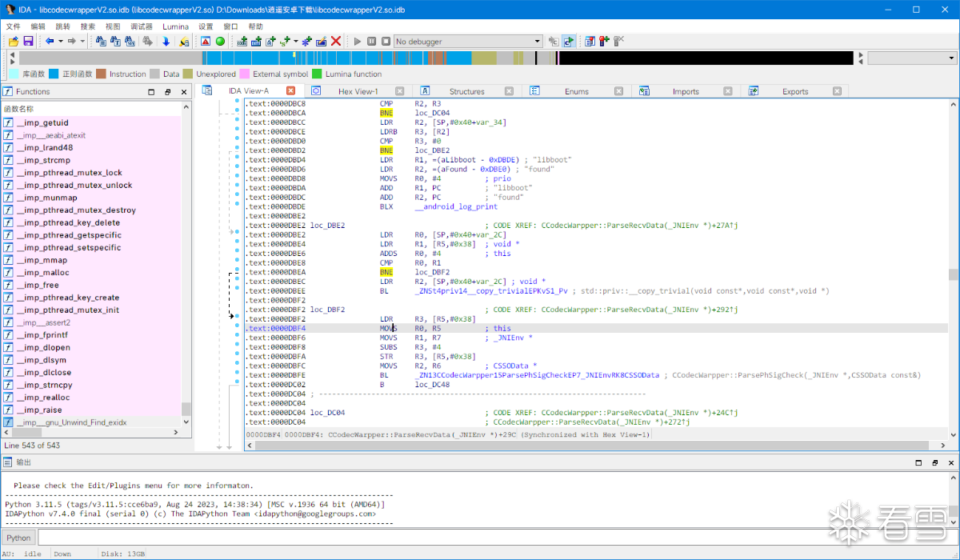Open the Imports tab

point(685,91)
